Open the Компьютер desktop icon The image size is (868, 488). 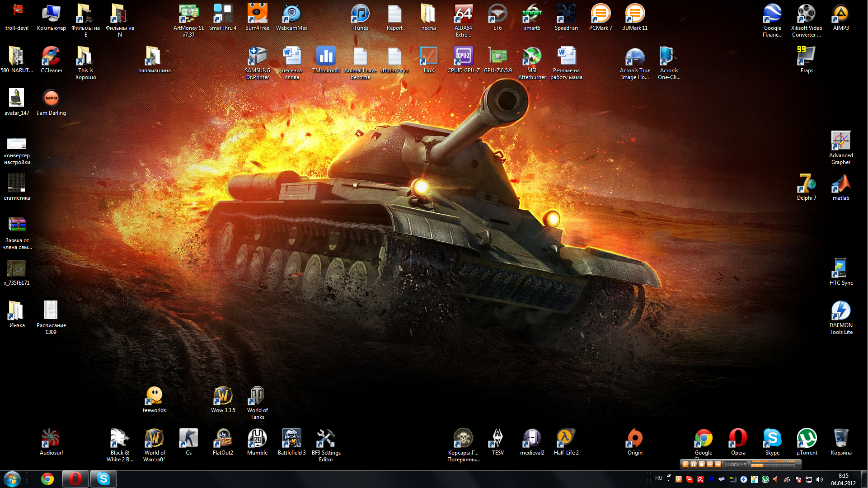(x=51, y=18)
